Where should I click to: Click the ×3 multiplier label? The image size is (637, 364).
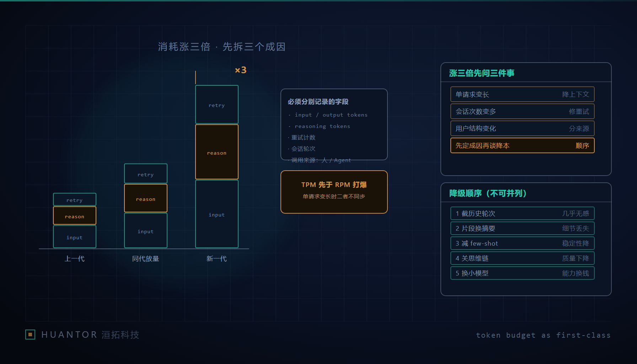tap(241, 70)
